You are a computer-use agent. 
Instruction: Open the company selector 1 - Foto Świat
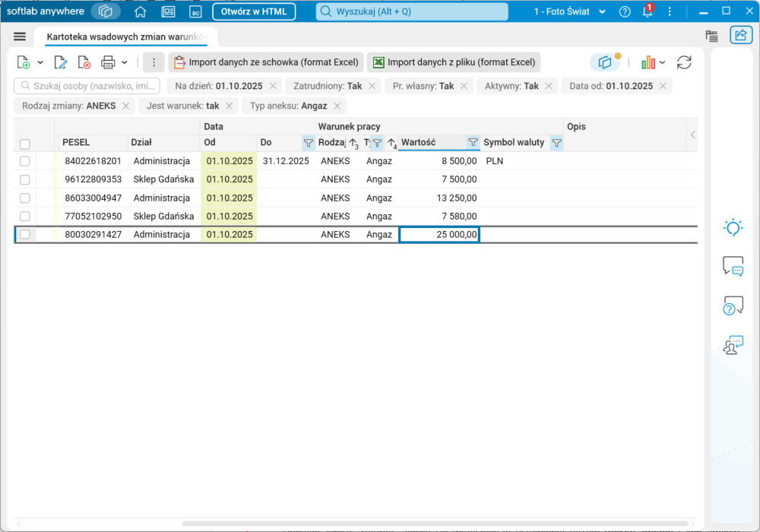570,11
